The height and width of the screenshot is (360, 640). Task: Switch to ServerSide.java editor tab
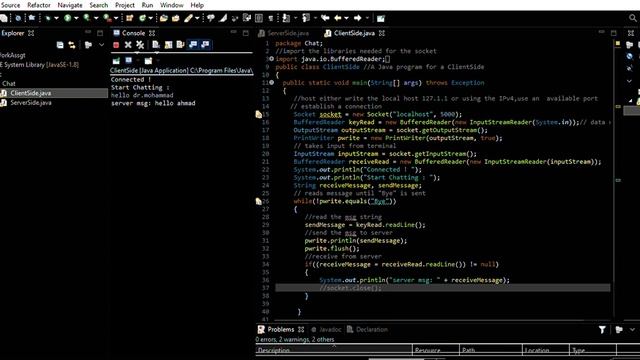click(284, 33)
